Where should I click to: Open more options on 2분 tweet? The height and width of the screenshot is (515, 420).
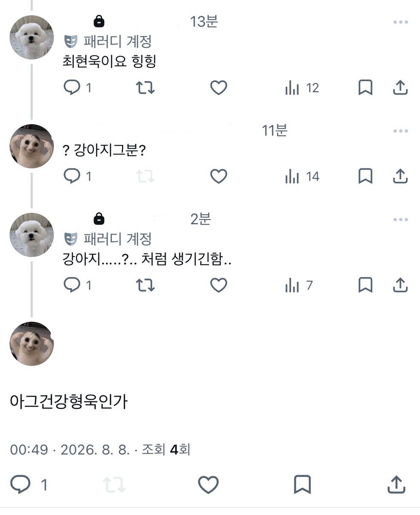(400, 220)
